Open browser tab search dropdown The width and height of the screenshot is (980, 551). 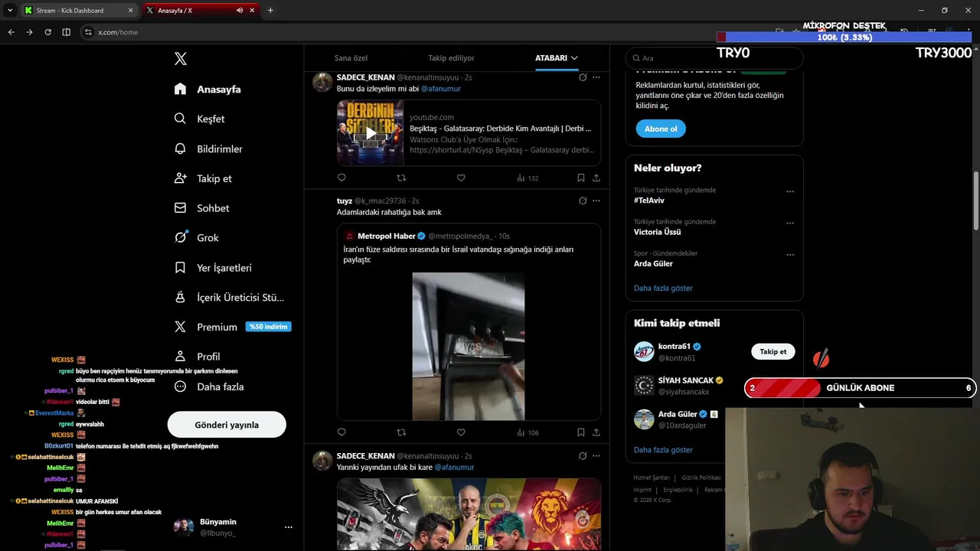[x=10, y=11]
